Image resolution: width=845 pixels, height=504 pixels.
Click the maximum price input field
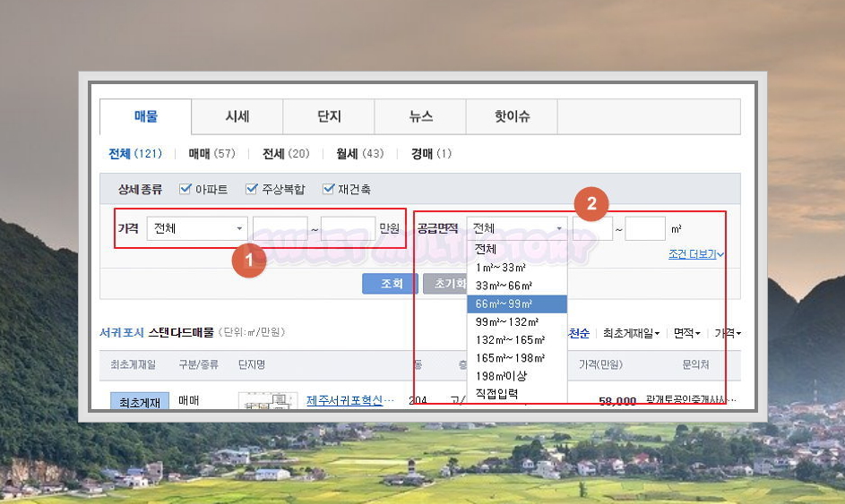coord(349,228)
